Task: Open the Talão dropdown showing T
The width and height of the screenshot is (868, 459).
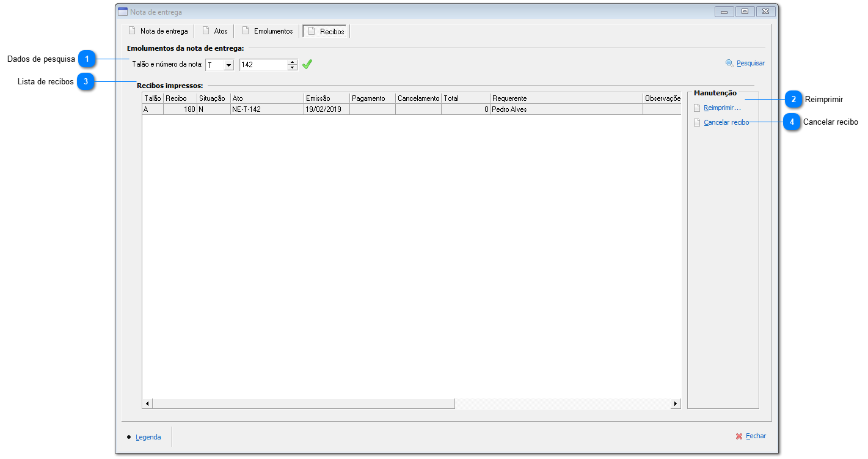Action: [x=228, y=65]
